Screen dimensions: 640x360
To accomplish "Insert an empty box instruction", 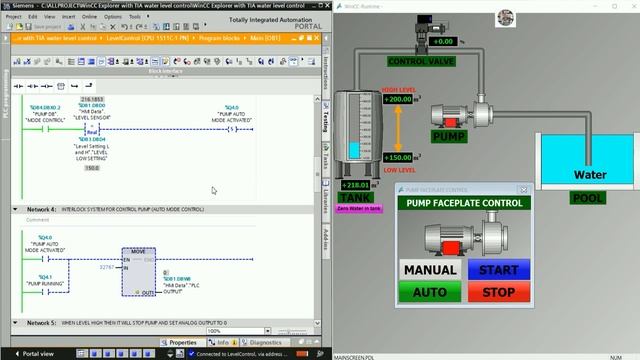I will 61,86.
